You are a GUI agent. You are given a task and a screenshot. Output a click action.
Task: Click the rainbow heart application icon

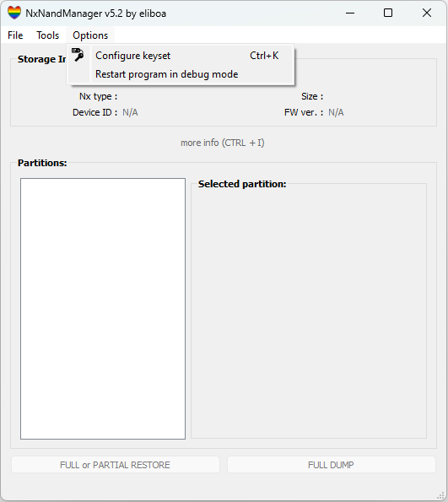14,13
